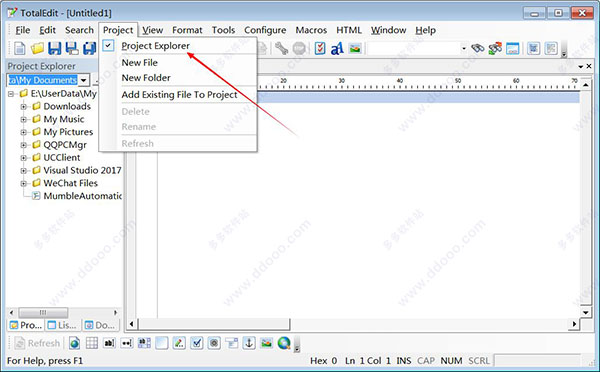Expand the Visual Studio 2017 folder
600x372 pixels.
[x=24, y=170]
